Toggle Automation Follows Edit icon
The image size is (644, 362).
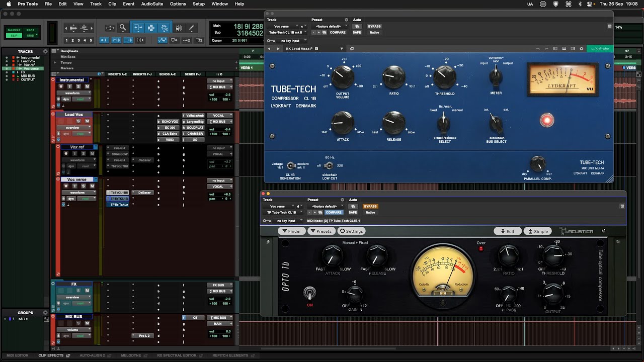click(x=163, y=40)
